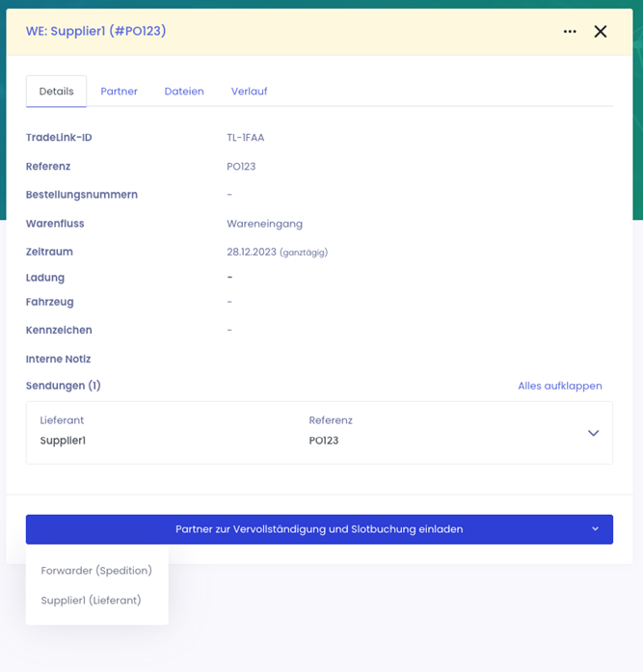Click the Alles aufklappen link

click(x=559, y=386)
